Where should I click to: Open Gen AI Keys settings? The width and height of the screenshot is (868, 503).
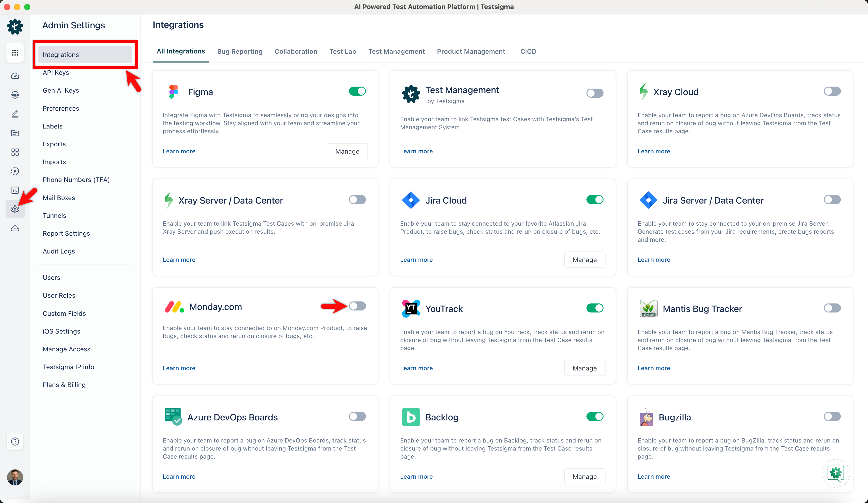coord(61,91)
